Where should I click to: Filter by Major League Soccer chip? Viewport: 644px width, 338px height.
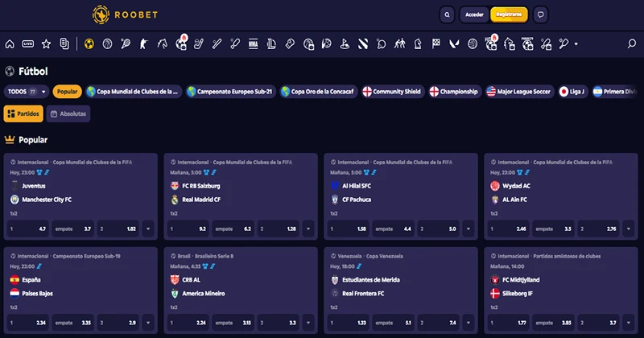click(x=519, y=92)
